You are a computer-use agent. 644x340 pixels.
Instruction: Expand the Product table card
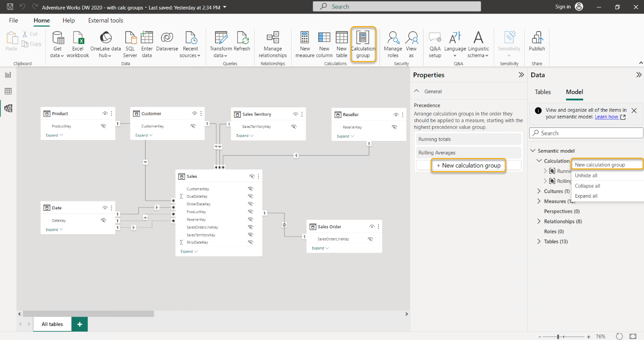(54, 135)
